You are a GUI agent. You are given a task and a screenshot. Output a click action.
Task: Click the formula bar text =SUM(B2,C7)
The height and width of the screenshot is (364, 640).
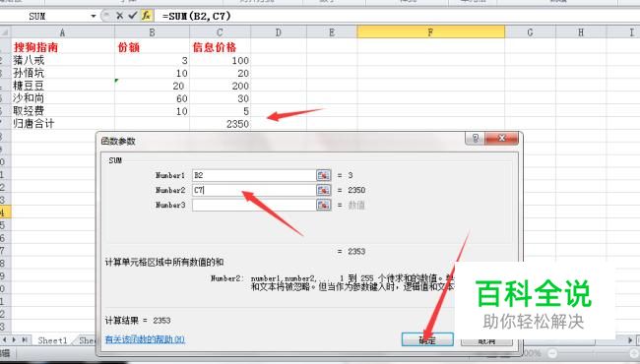197,16
